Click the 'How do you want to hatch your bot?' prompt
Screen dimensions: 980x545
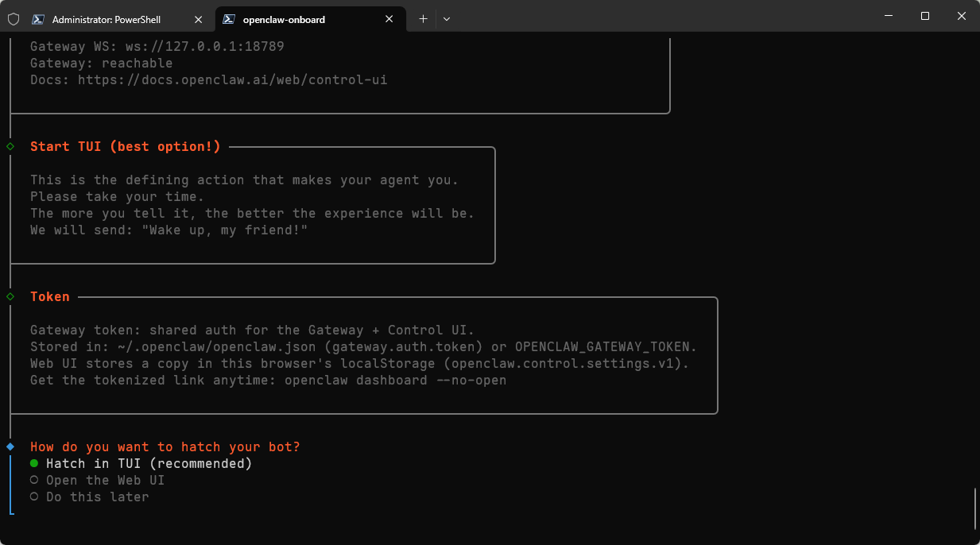165,446
